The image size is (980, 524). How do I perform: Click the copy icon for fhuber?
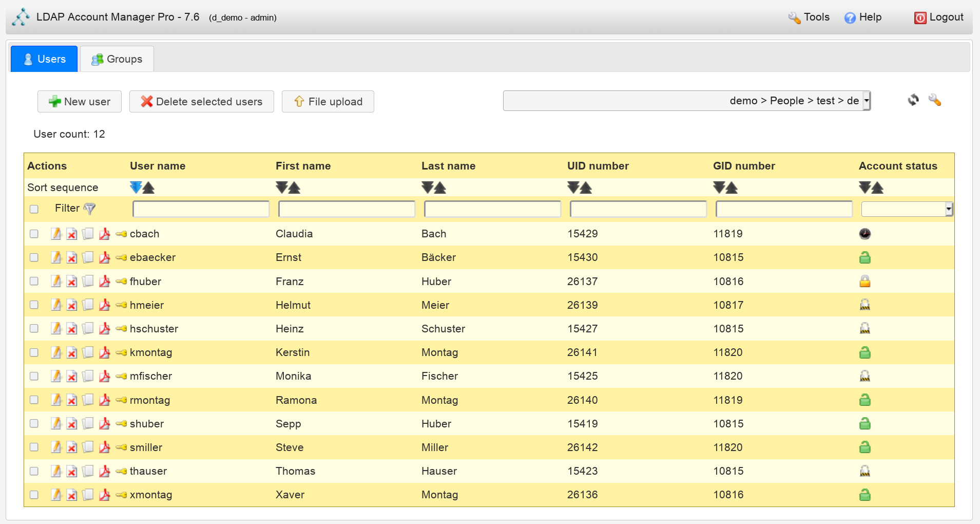(88, 282)
